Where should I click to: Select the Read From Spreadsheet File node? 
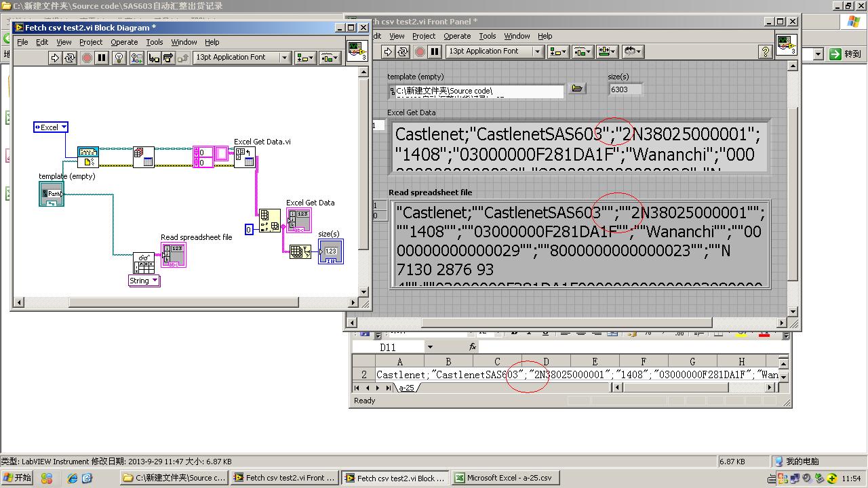143,263
